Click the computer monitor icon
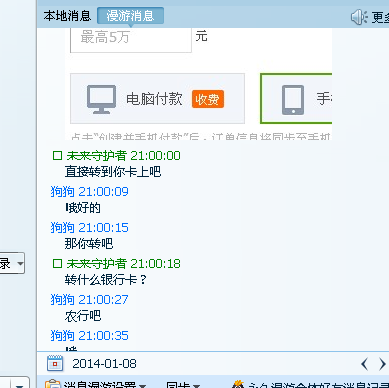 click(x=101, y=99)
